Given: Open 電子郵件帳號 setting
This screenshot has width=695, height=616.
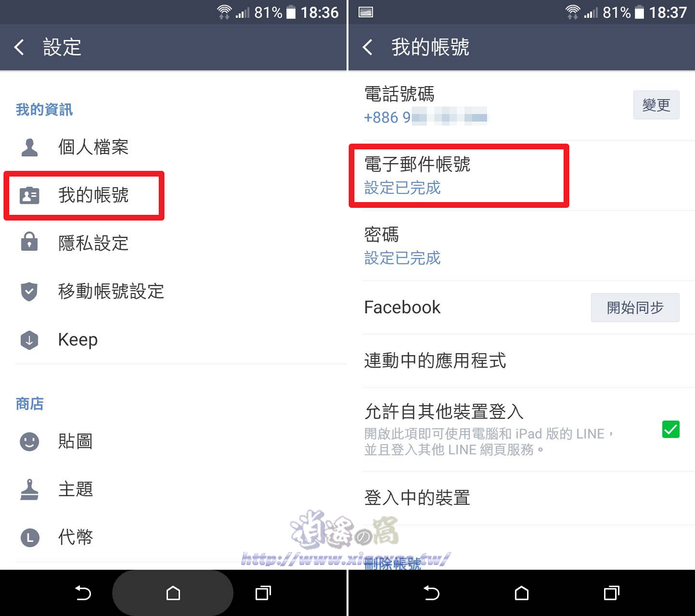Looking at the screenshot, I should click(521, 175).
